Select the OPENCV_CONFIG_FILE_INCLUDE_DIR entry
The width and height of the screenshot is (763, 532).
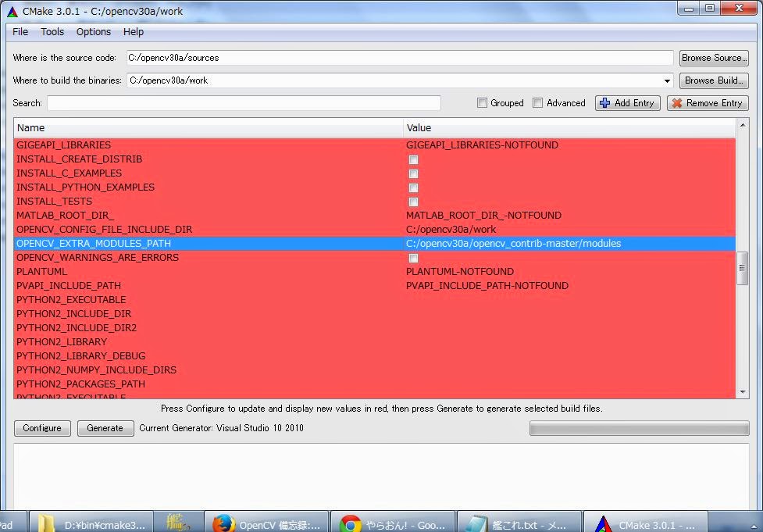104,229
